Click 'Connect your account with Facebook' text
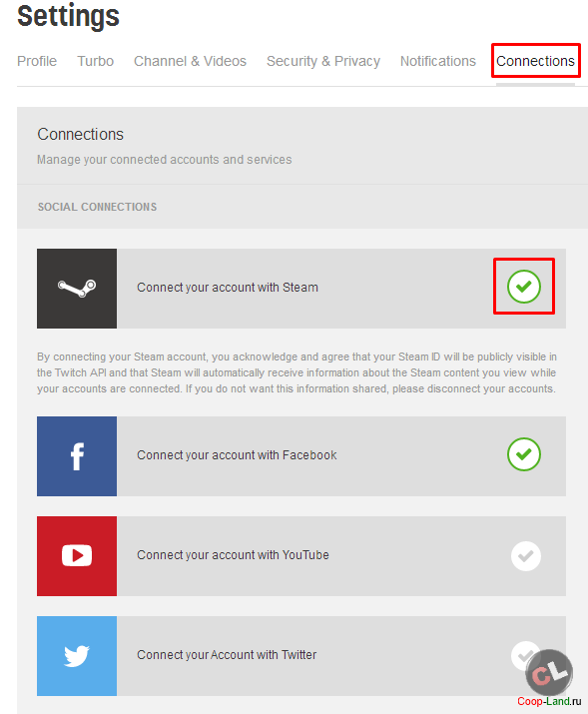Viewport: 588px width, 714px height. (x=237, y=455)
